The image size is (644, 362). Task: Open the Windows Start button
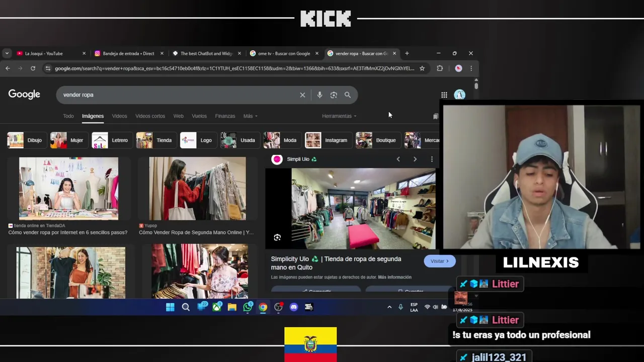(170, 307)
